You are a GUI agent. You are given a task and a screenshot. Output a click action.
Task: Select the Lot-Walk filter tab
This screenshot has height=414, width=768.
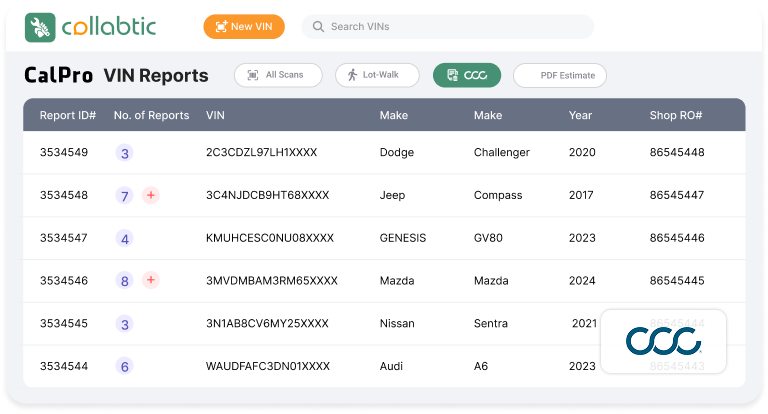coord(377,75)
